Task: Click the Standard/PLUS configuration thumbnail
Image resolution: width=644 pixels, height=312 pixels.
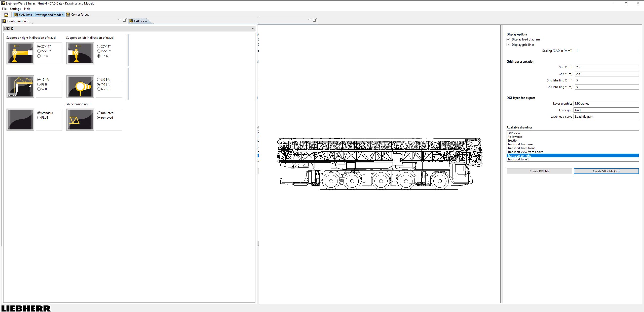Action: (20, 119)
